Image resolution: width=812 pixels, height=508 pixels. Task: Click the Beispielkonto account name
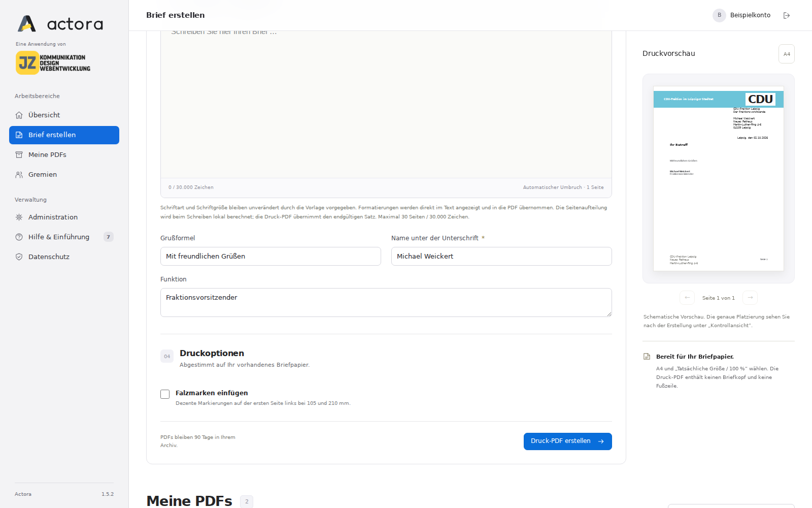[750, 15]
